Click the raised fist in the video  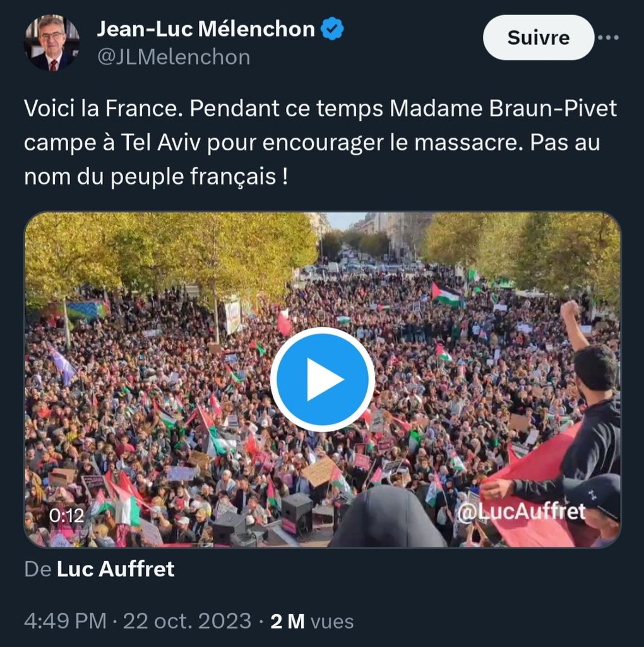coord(570,310)
